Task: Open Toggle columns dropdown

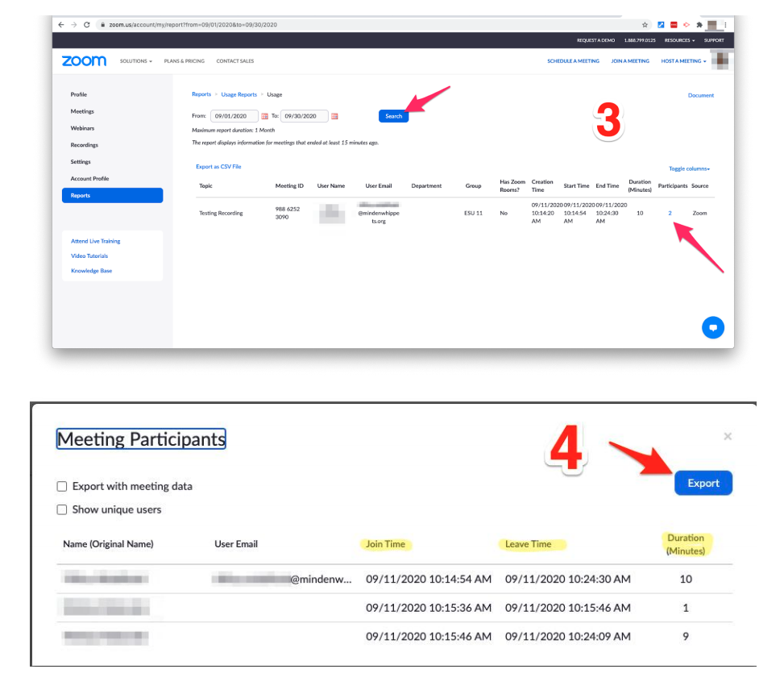Action: tap(690, 168)
